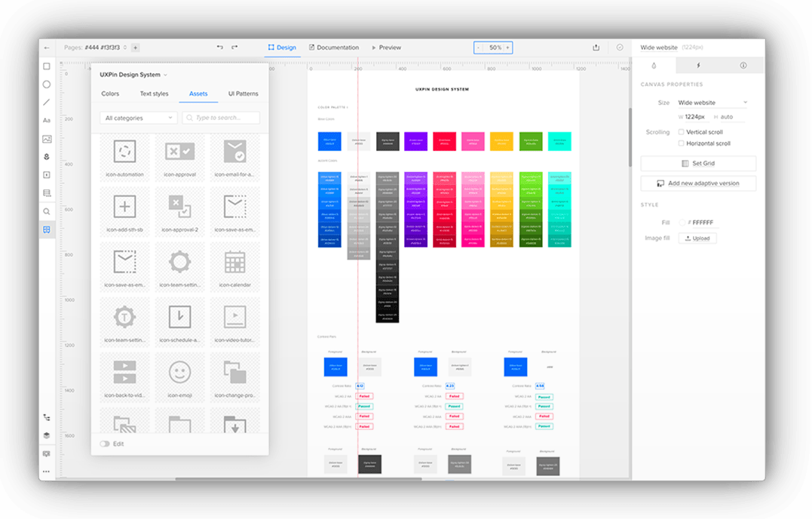Pick the Text tool
This screenshot has height=519, width=812.
click(47, 119)
